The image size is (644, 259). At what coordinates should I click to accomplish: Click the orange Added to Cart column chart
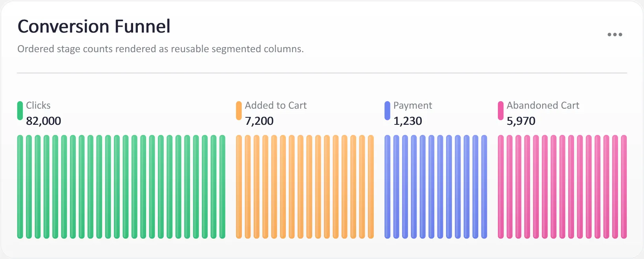tap(305, 187)
